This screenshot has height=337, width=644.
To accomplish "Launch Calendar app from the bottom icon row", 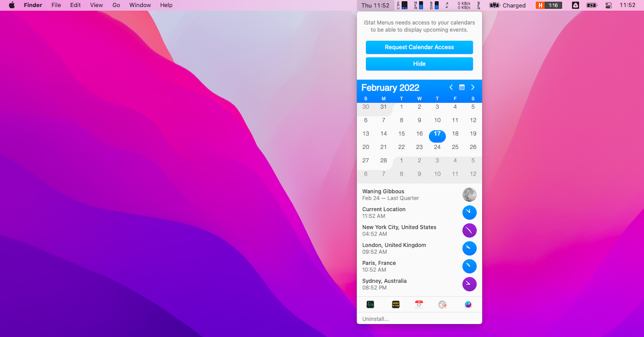I will [419, 305].
